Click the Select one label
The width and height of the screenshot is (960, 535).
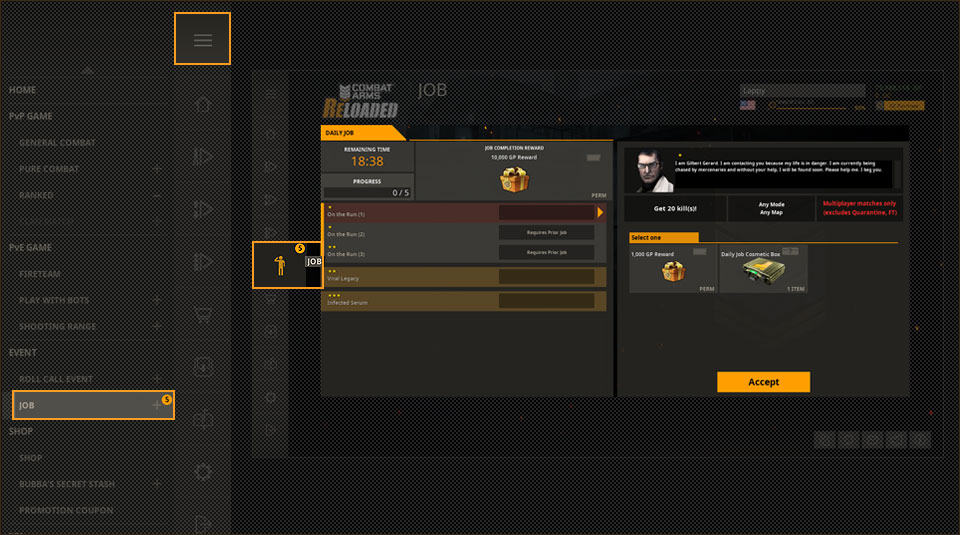point(664,238)
